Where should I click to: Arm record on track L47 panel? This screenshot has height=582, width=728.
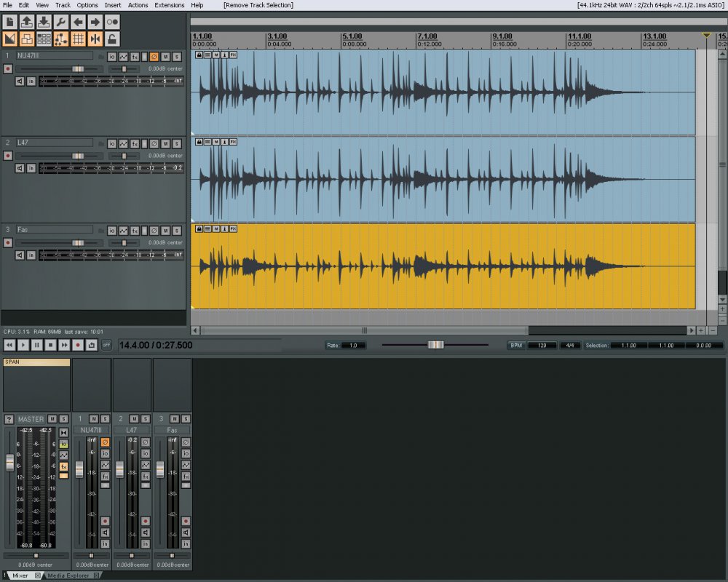[7, 156]
